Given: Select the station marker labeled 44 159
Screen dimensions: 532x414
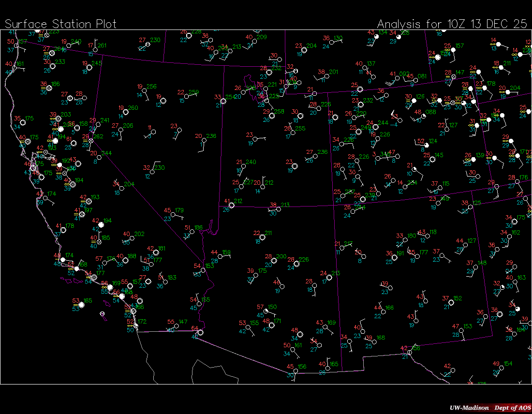Looking at the screenshot, I should click(x=220, y=256).
